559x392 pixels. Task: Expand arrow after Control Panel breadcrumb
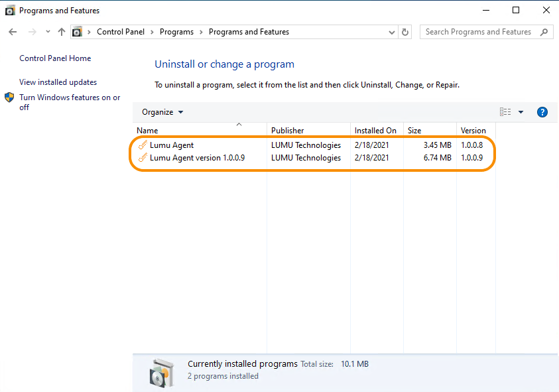tap(152, 32)
